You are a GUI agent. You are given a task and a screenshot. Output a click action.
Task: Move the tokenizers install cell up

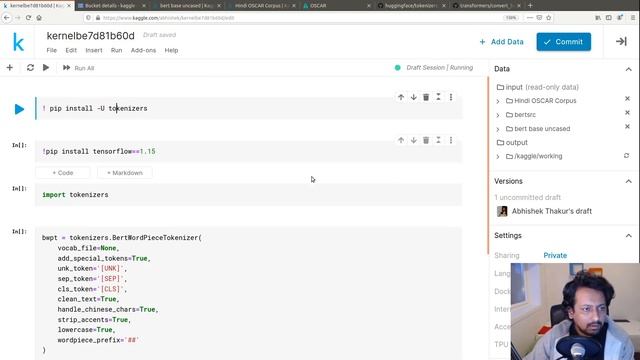pyautogui.click(x=401, y=97)
